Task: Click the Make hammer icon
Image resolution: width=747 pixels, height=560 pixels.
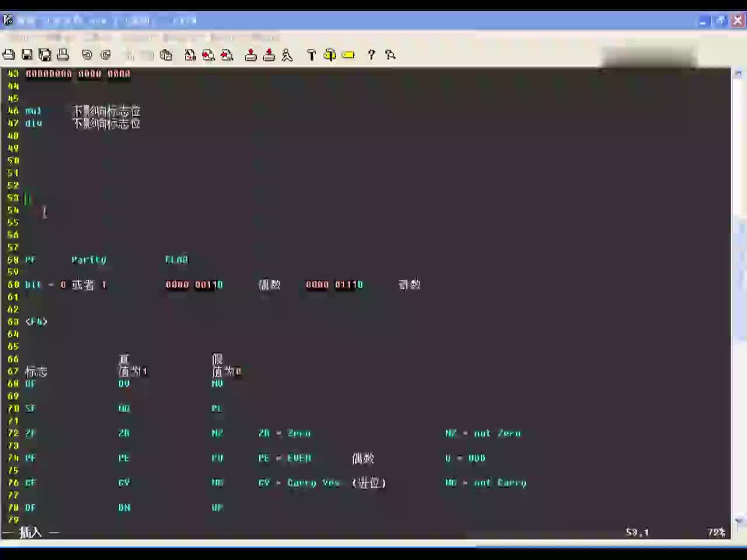Action: pos(311,55)
